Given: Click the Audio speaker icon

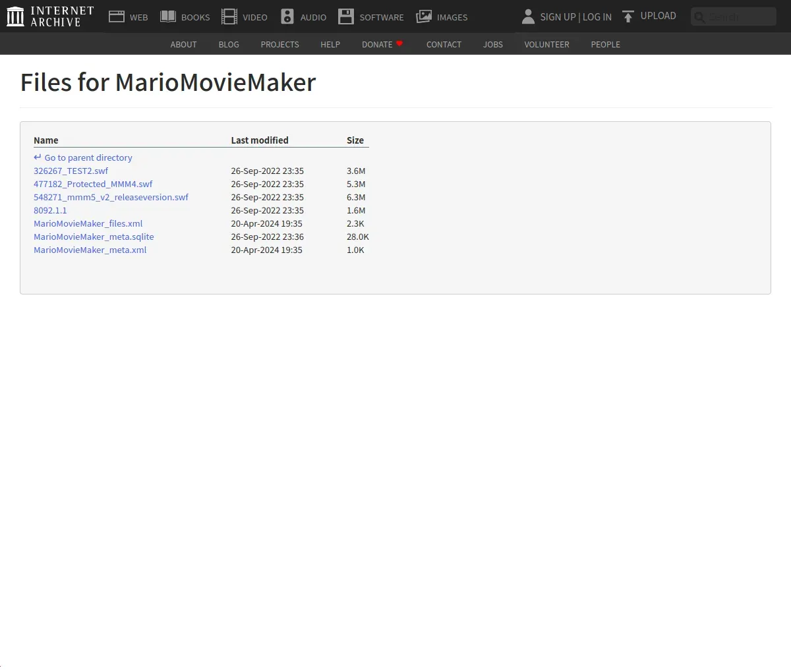Looking at the screenshot, I should [287, 16].
